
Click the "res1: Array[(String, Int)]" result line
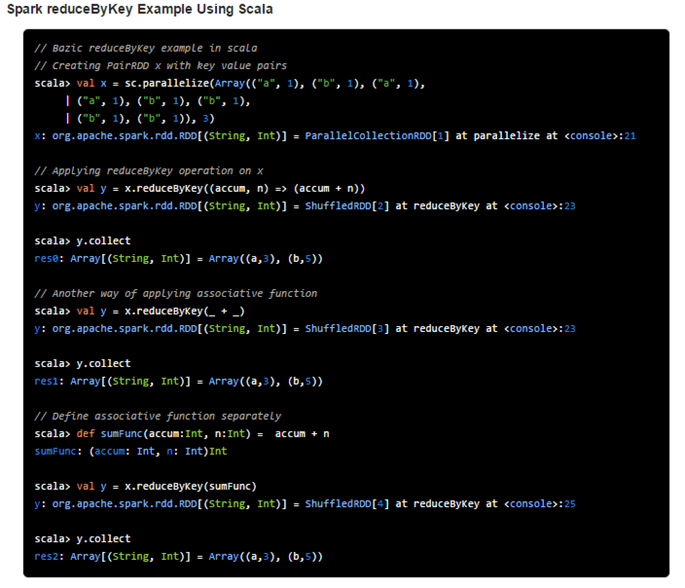coord(179,381)
